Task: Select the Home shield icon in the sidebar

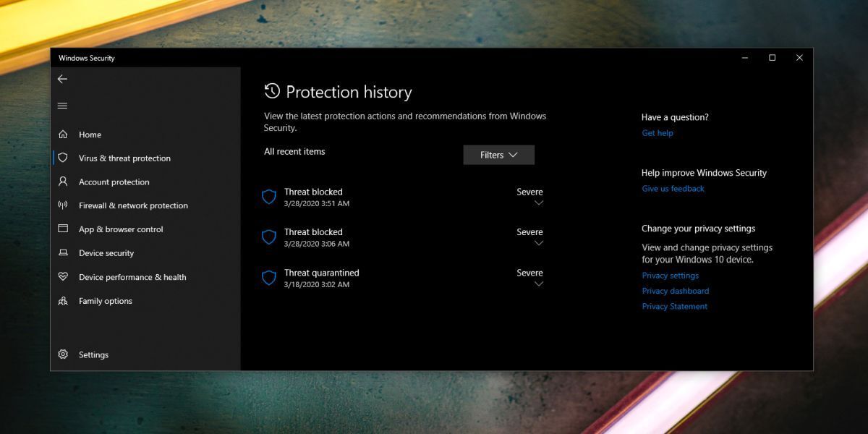Action: 63,135
